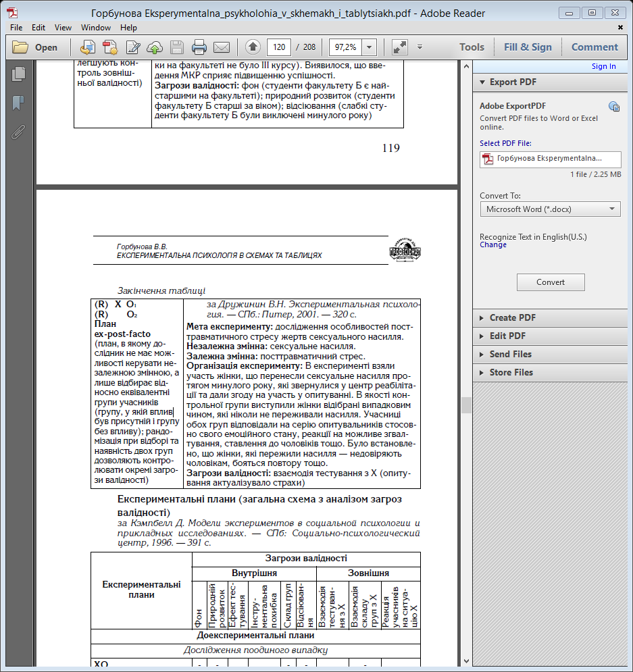Click the Open file button
633x672 pixels.
36,47
